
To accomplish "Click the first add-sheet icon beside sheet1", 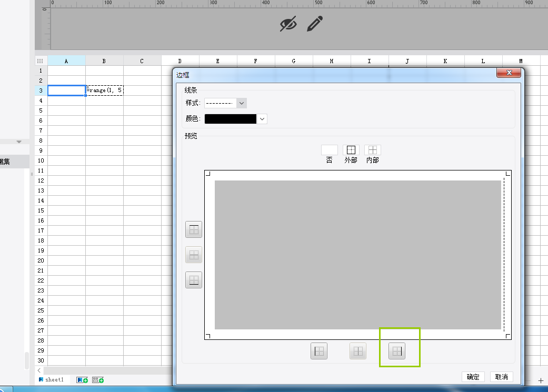I will pyautogui.click(x=82, y=380).
